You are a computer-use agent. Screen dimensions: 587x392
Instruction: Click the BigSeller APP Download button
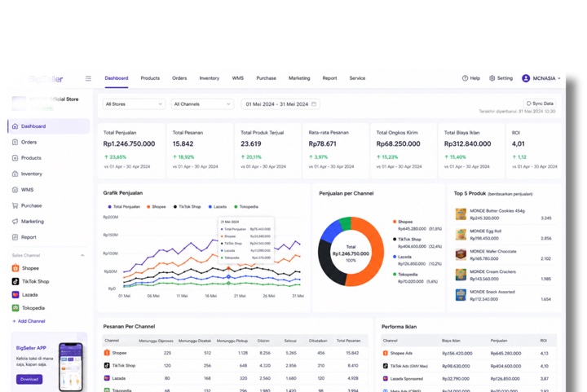[29, 379]
